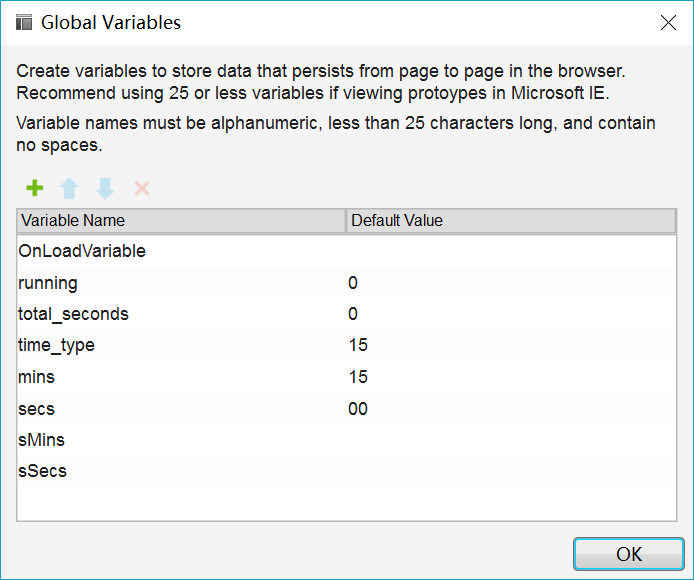694x580 pixels.
Task: Select the total_seconds variable name
Action: [73, 314]
